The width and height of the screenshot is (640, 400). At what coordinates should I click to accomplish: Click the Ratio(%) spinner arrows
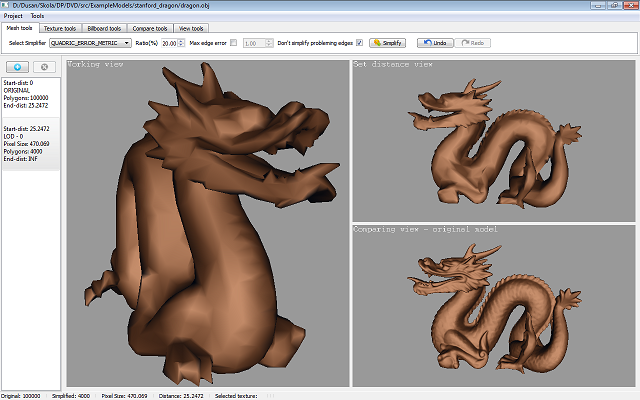pyautogui.click(x=183, y=43)
